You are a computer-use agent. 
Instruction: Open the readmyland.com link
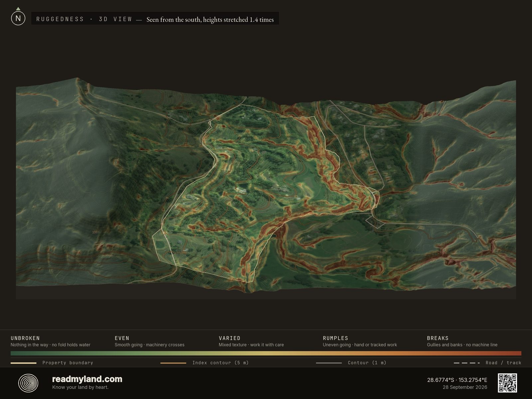click(x=87, y=379)
